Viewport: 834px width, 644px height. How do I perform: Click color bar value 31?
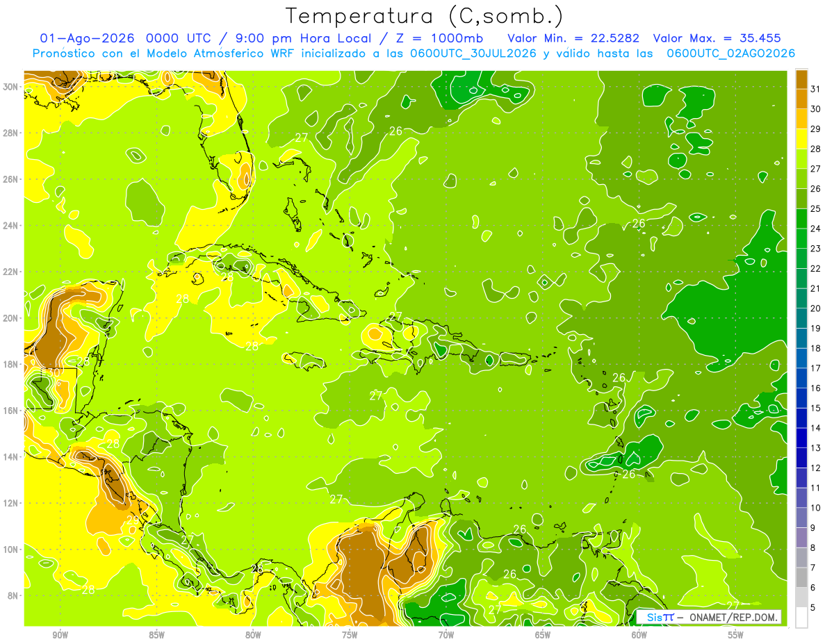click(x=816, y=89)
